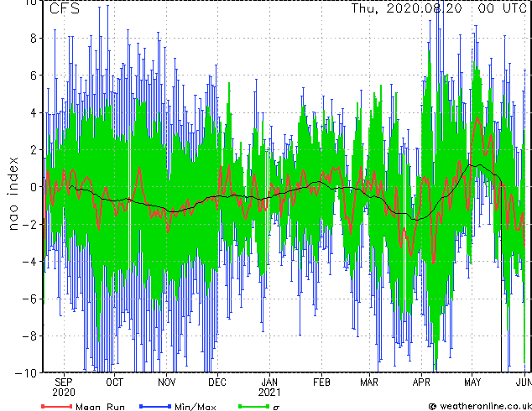Viewport: 532px width, 411px height.
Task: Select the OCT month axis label
Action: [x=114, y=381]
